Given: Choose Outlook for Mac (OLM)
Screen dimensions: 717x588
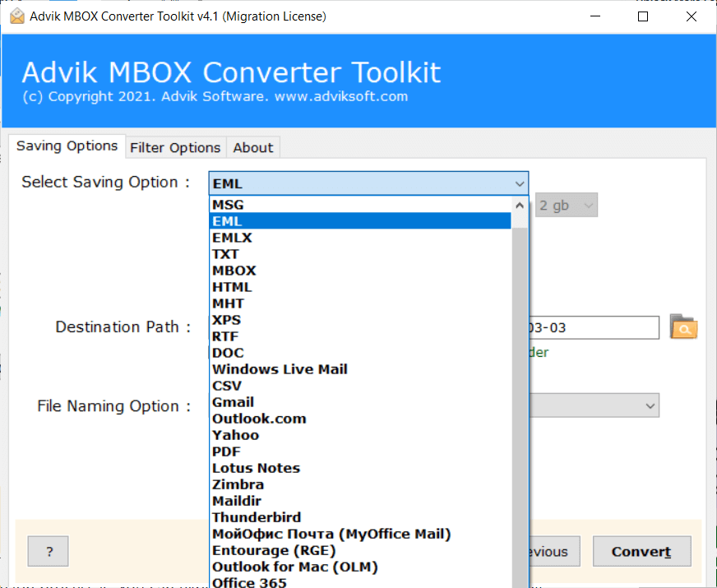Looking at the screenshot, I should point(360,567).
